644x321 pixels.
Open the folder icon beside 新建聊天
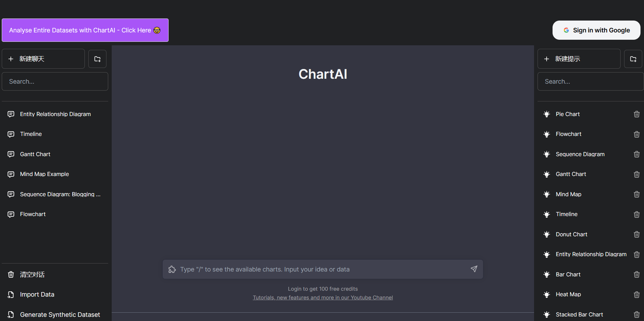[x=97, y=59]
